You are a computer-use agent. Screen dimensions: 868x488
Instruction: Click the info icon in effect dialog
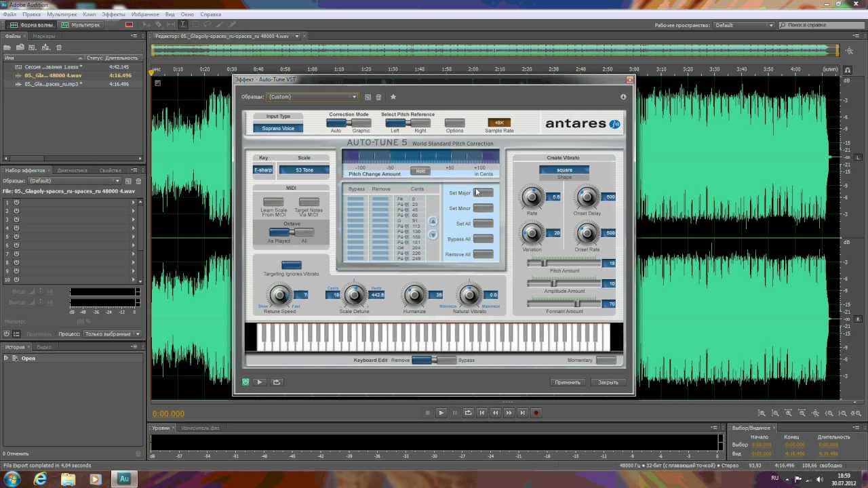click(623, 97)
